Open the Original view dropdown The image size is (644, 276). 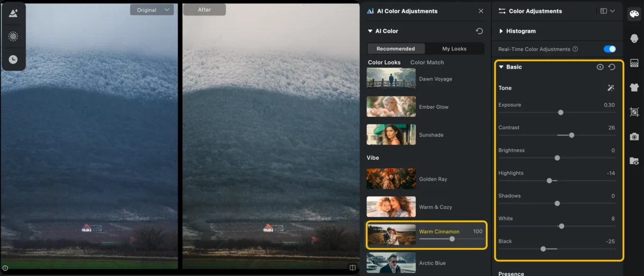click(152, 10)
